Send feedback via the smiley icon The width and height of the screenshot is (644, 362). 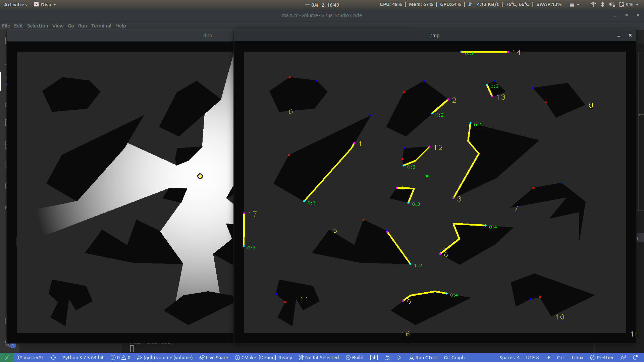click(623, 358)
